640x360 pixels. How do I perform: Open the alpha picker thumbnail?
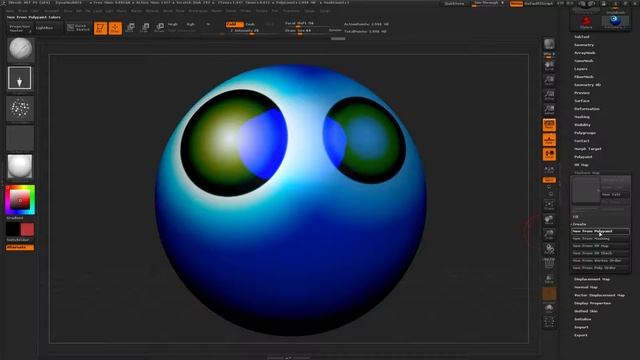tap(20, 108)
